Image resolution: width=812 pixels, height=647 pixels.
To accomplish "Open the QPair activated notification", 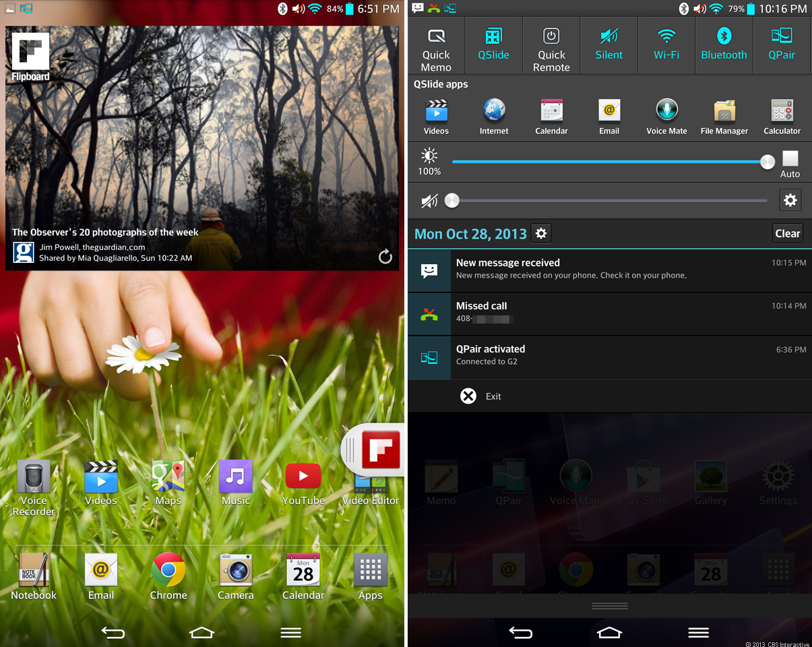I will coord(610,357).
